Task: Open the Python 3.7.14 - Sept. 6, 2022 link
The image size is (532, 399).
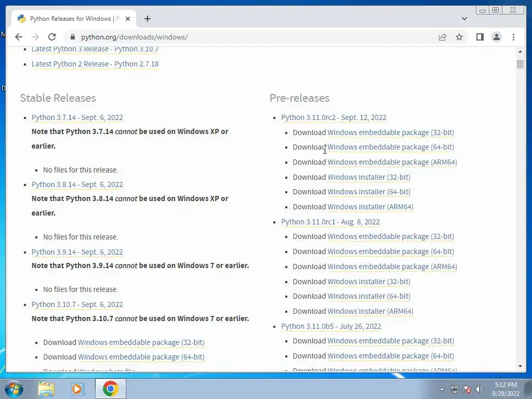Action: click(77, 117)
